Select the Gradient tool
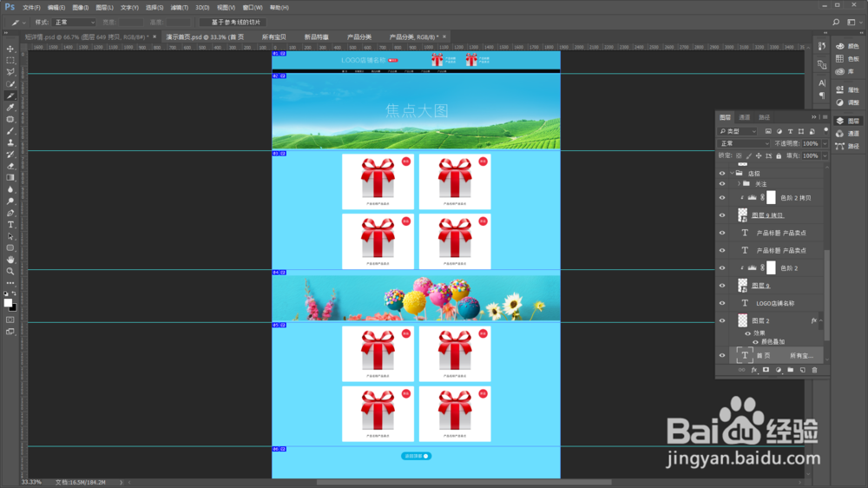Viewport: 868px width, 488px height. [10, 178]
